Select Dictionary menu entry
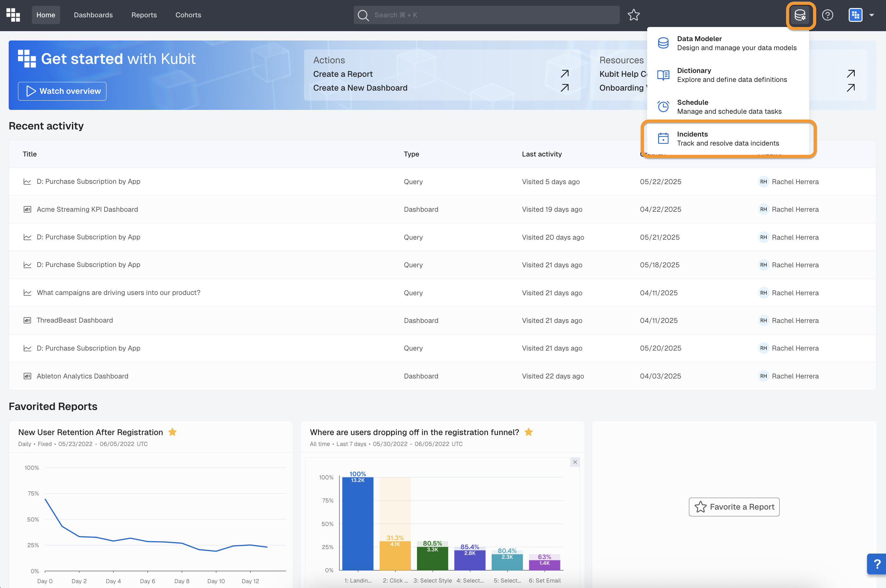Image resolution: width=886 pixels, height=588 pixels. coord(728,75)
